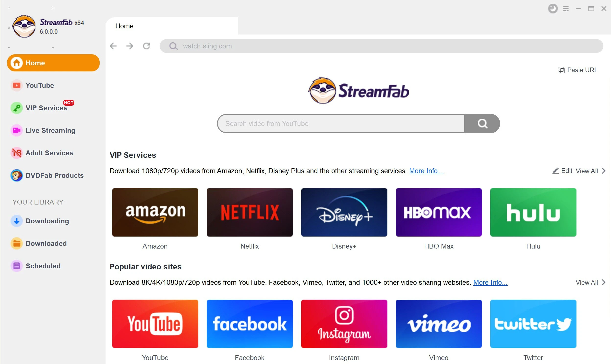Click the StreamFab sloth logo in sidebar
The height and width of the screenshot is (364, 611).
click(24, 26)
